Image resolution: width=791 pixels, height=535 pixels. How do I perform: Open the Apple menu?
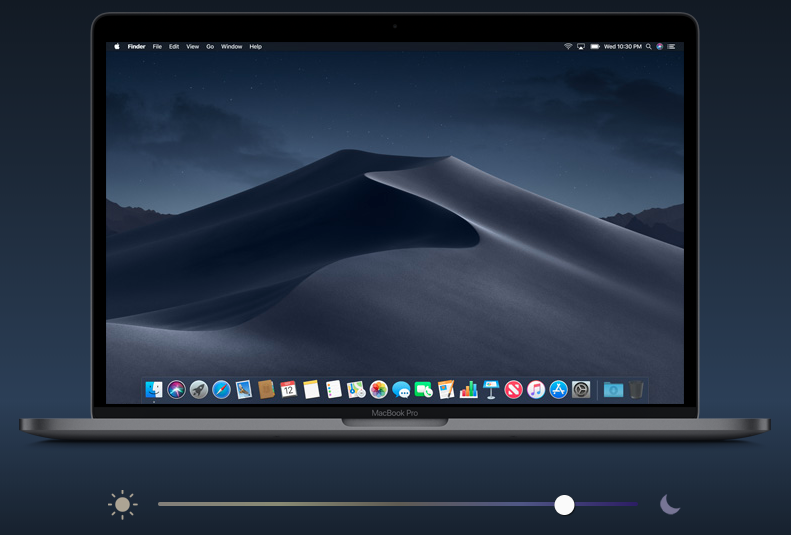pos(117,47)
